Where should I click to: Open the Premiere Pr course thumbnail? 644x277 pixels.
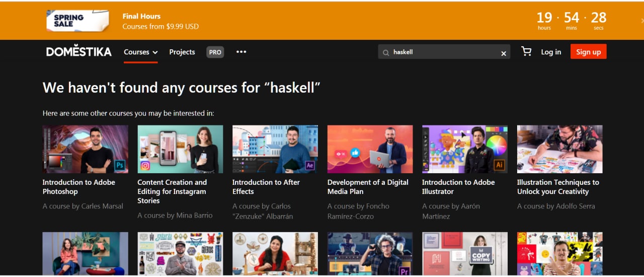(370, 254)
